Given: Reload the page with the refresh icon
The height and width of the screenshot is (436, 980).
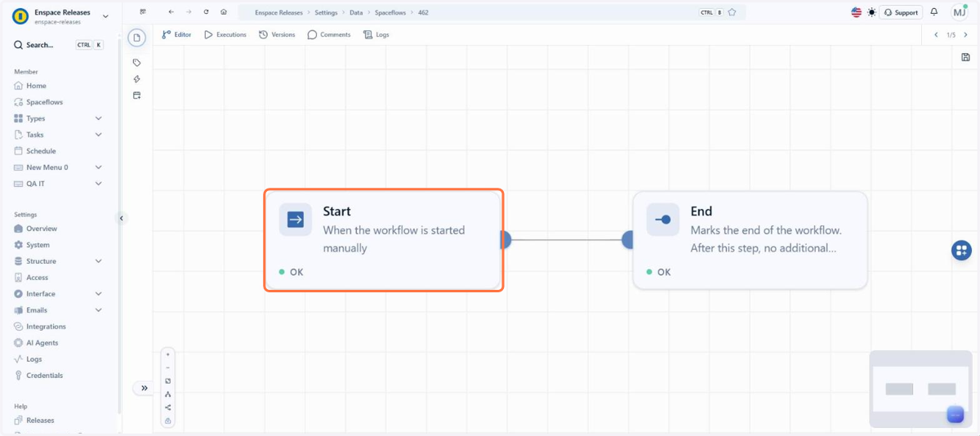Looking at the screenshot, I should click(x=206, y=12).
